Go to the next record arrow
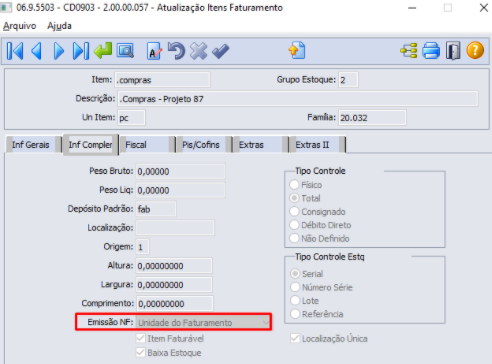492x364 pixels. point(59,51)
